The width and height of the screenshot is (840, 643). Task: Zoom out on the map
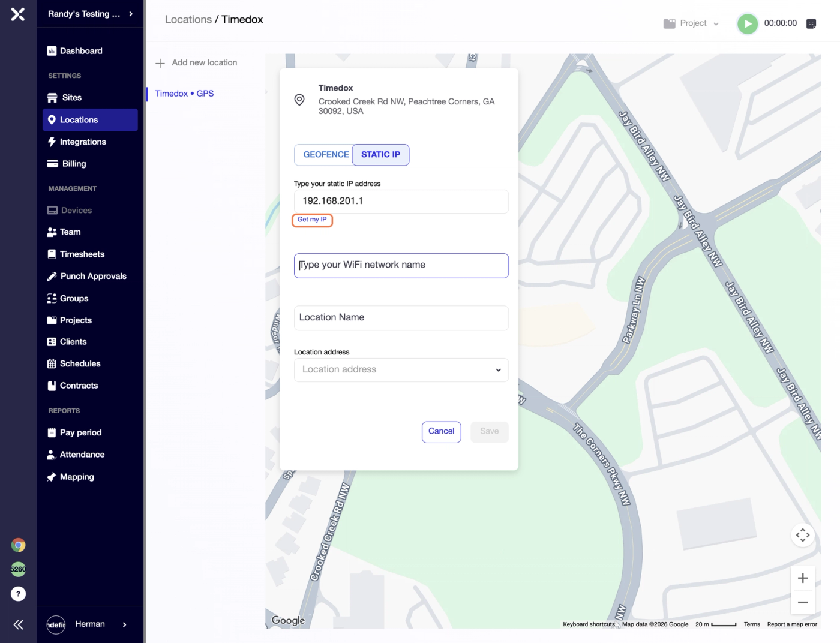tap(803, 602)
